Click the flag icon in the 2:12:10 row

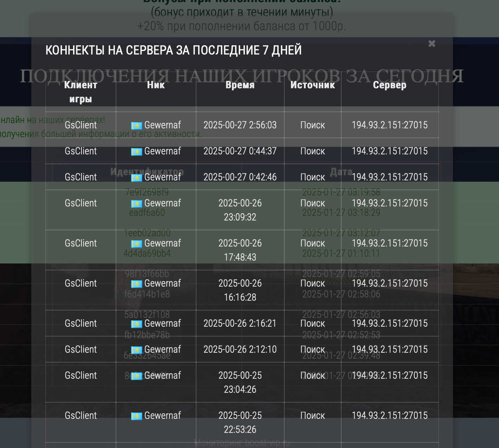[137, 350]
